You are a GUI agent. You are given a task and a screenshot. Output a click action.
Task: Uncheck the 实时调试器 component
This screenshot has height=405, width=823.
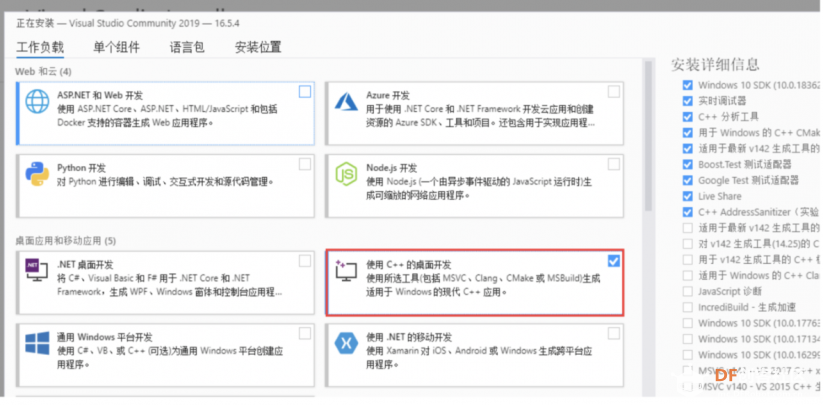tap(688, 101)
